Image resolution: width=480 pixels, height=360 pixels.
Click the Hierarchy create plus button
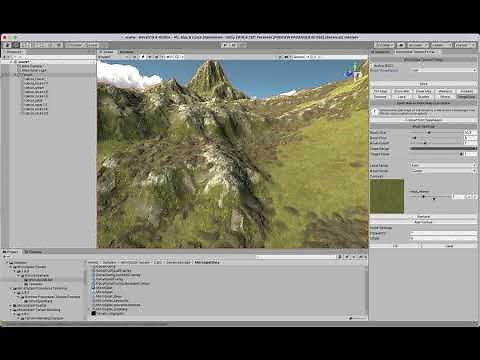click(5, 57)
